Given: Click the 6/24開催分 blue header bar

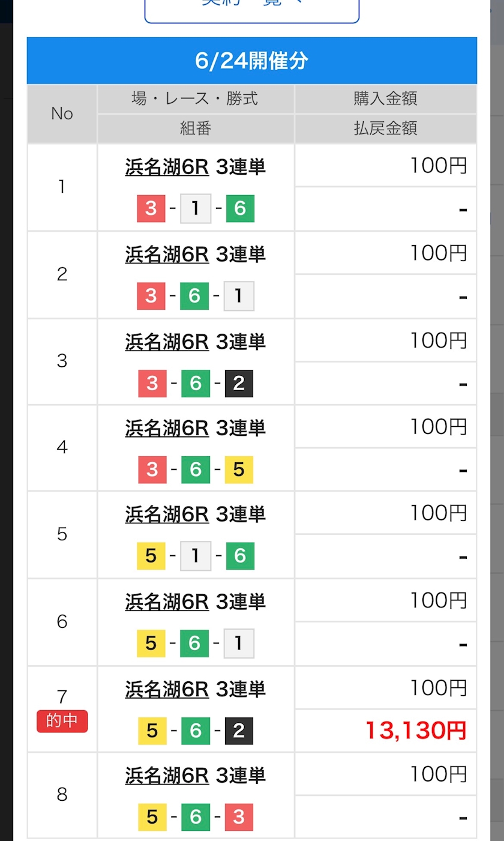Looking at the screenshot, I should [x=252, y=61].
